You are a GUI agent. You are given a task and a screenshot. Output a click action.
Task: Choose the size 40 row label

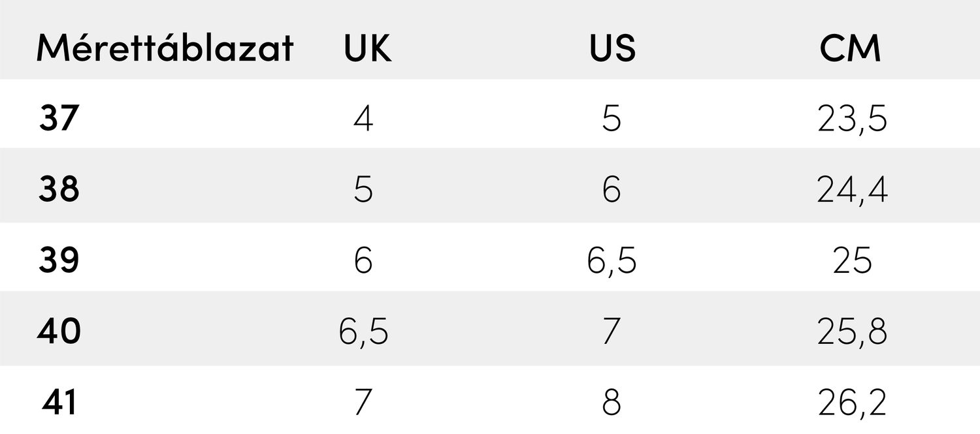tap(59, 332)
